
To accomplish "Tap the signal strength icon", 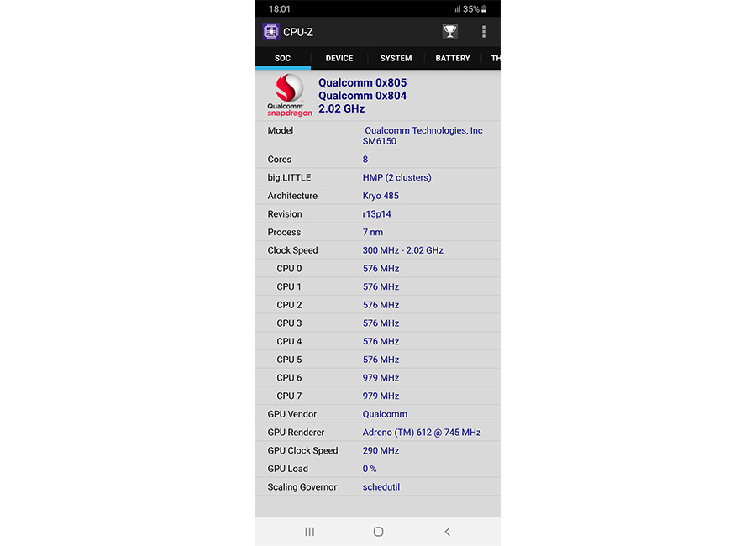I will [x=457, y=8].
